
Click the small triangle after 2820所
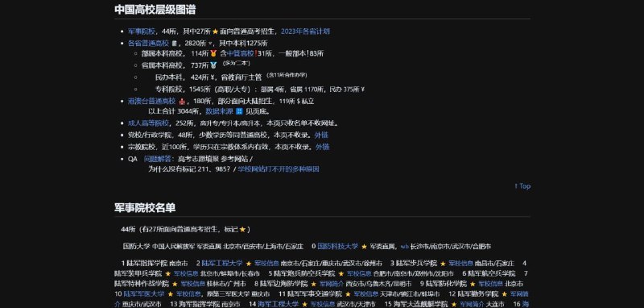tap(210, 44)
